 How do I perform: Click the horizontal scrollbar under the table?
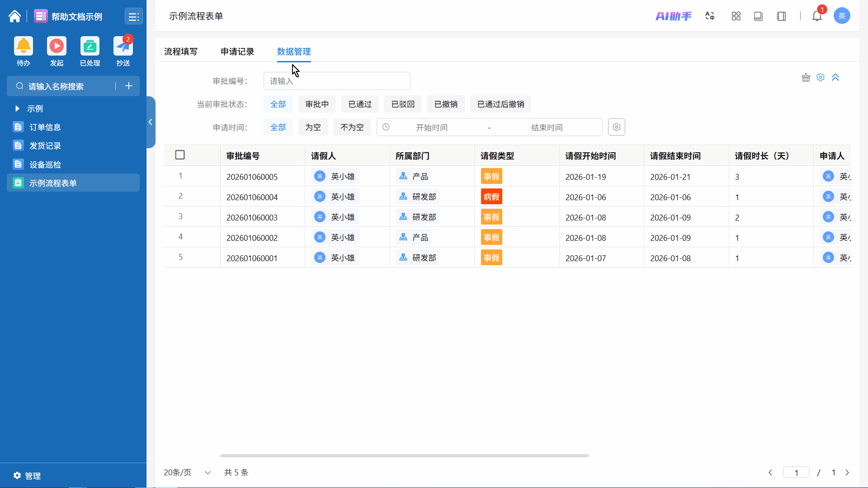[x=404, y=455]
